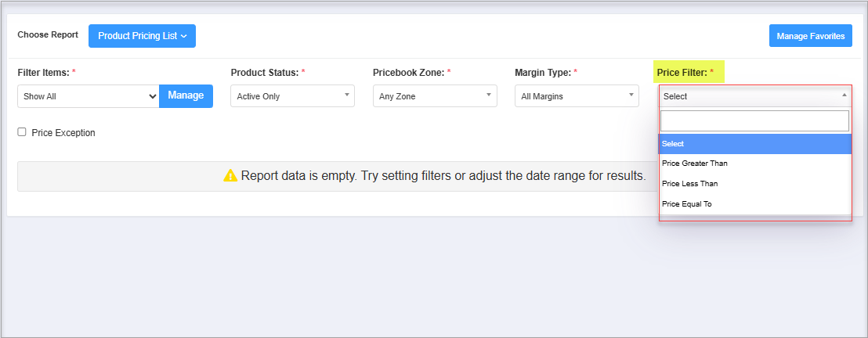
Task: Click the Manage button
Action: (186, 96)
